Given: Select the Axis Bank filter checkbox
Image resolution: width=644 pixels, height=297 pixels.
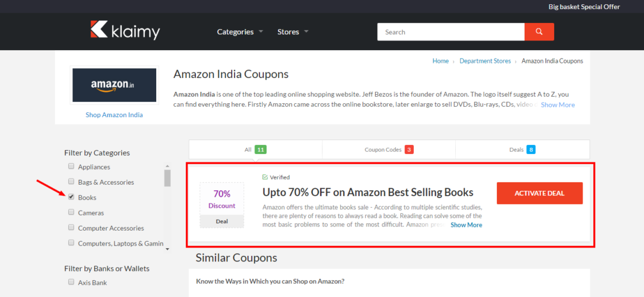Looking at the screenshot, I should coord(71,282).
